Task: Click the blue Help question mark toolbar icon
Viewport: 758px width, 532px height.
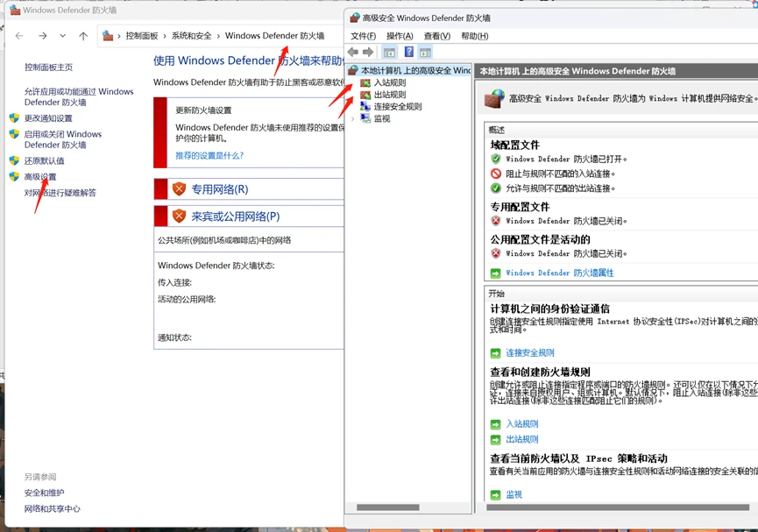Action: point(409,52)
